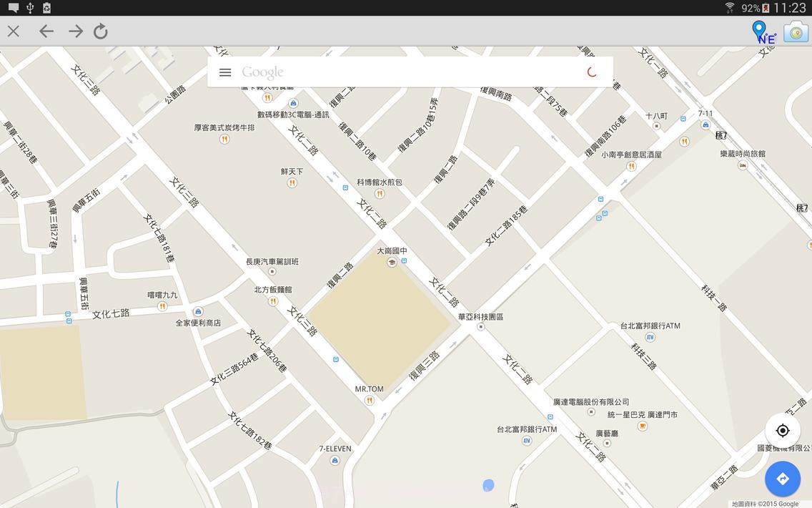The image size is (812, 508).
Task: Reload the current page
Action: click(x=100, y=31)
